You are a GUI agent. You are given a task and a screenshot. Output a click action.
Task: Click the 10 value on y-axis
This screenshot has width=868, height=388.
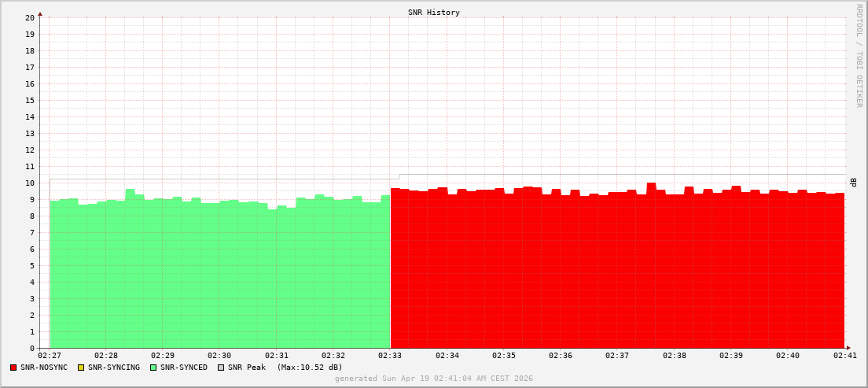click(x=29, y=183)
